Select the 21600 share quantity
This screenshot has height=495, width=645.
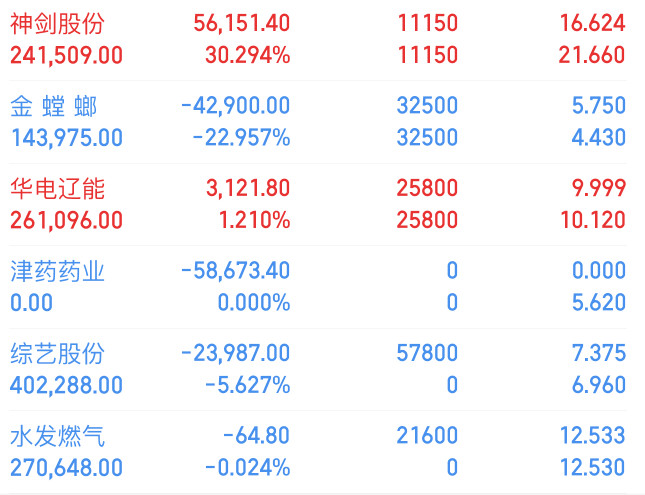pyautogui.click(x=428, y=437)
